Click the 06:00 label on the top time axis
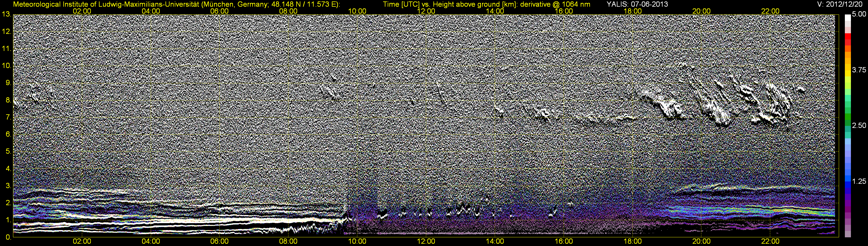Screen dimensions: 868x246 click(219, 11)
